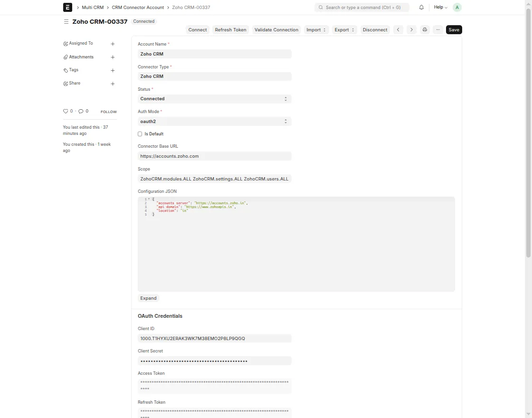Attach a file using the Attachments plus icon
The height and width of the screenshot is (418, 532).
pyautogui.click(x=113, y=57)
